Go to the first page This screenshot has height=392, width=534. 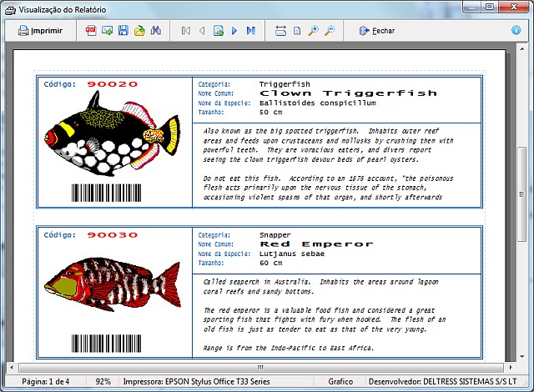(185, 31)
